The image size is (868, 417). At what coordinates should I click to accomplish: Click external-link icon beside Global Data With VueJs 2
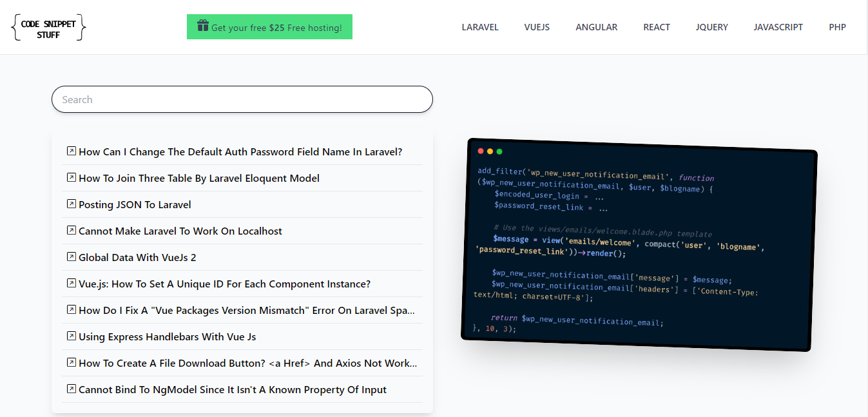tap(72, 257)
